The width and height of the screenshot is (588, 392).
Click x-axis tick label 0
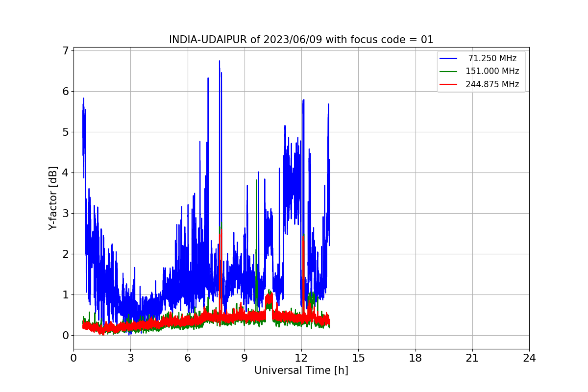click(x=73, y=358)
